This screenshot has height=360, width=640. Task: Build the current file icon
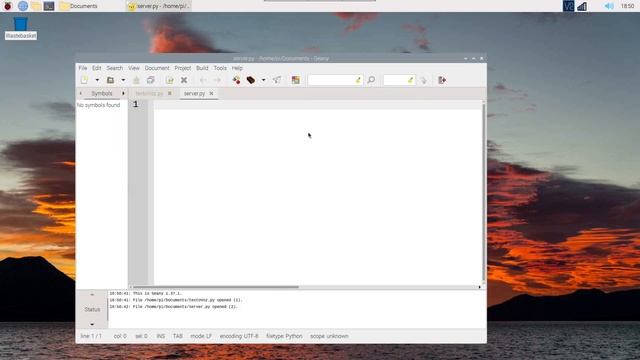click(x=251, y=80)
